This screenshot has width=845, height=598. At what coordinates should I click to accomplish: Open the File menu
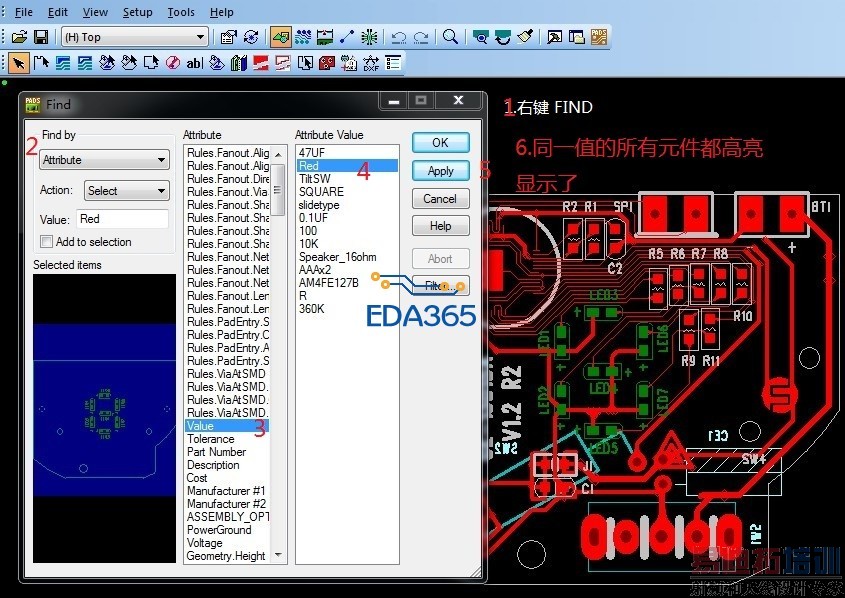[x=23, y=12]
